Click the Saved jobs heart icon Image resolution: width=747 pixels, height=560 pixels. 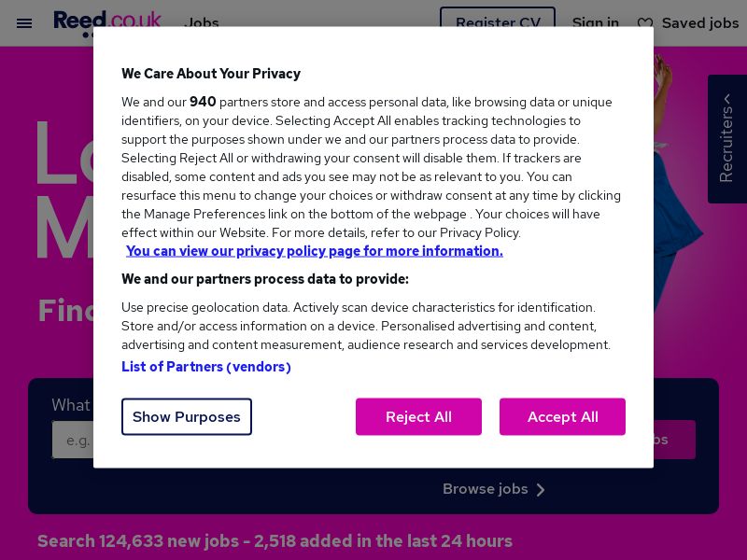645,23
